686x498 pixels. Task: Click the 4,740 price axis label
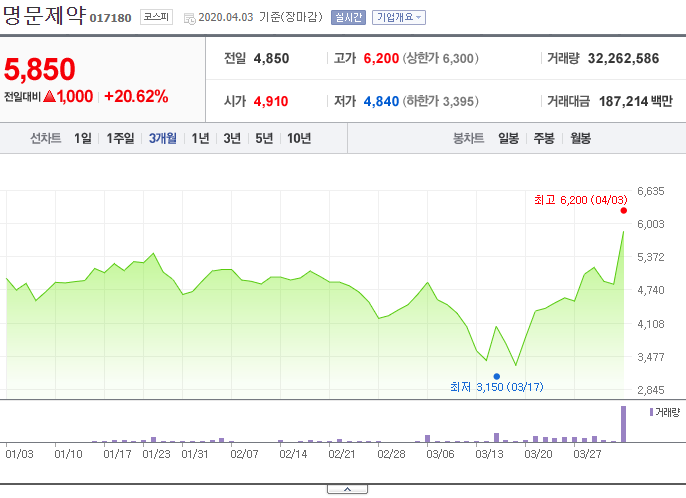[651, 290]
